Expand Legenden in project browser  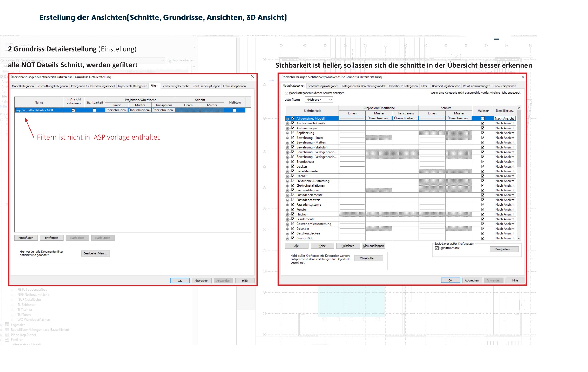[x=2, y=325]
